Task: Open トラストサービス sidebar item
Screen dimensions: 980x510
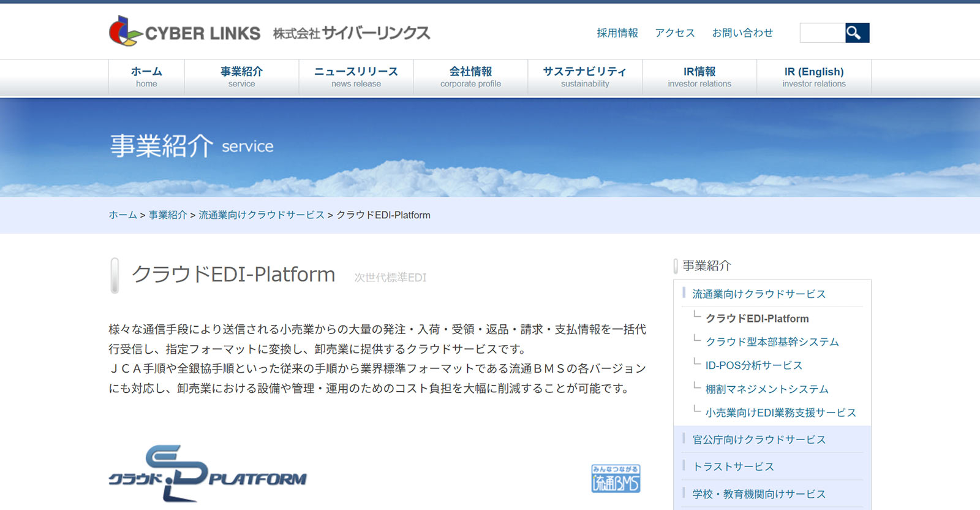Action: (x=733, y=466)
